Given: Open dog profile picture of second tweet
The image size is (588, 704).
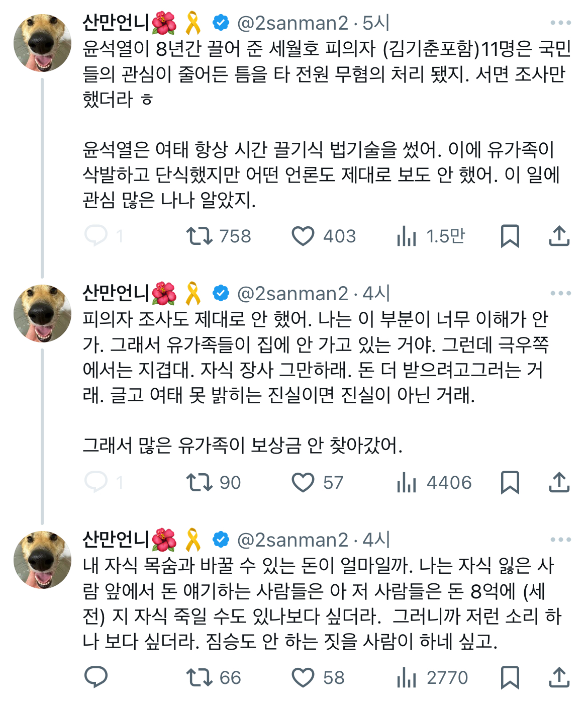Looking at the screenshot, I should [42, 313].
